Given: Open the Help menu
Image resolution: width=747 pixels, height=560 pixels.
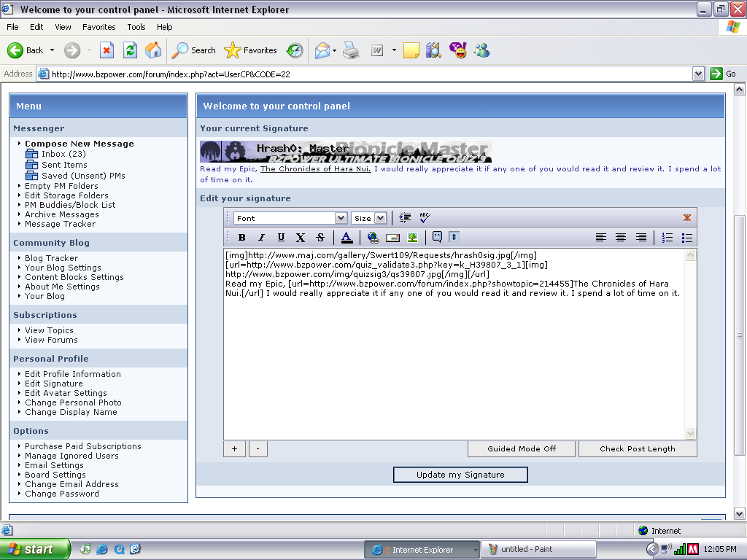Looking at the screenshot, I should 164,27.
